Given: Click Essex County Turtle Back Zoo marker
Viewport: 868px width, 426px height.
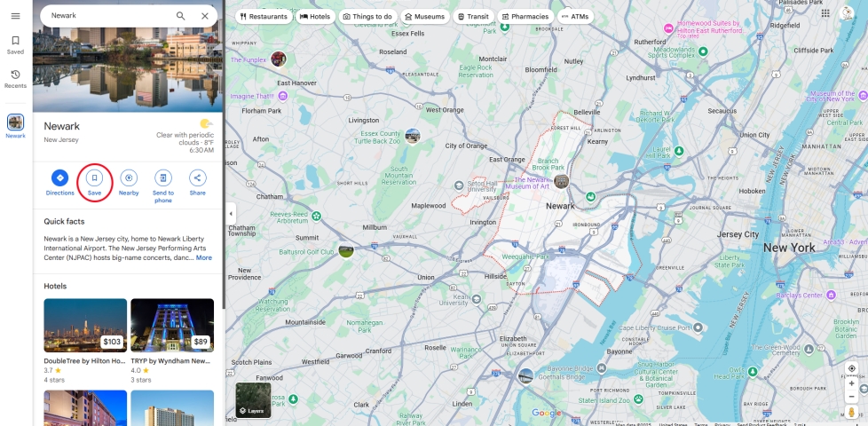Looking at the screenshot, I should click(x=413, y=136).
